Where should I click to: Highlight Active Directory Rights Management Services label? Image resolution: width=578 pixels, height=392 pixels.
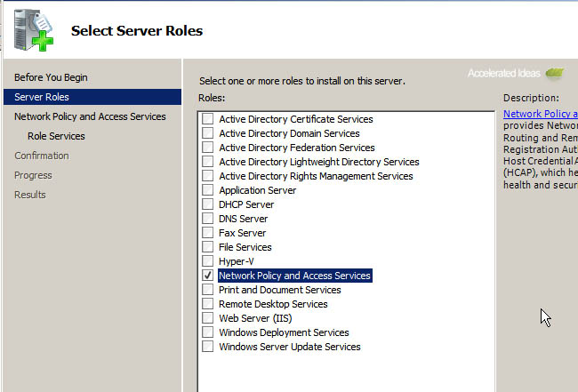[x=316, y=176]
